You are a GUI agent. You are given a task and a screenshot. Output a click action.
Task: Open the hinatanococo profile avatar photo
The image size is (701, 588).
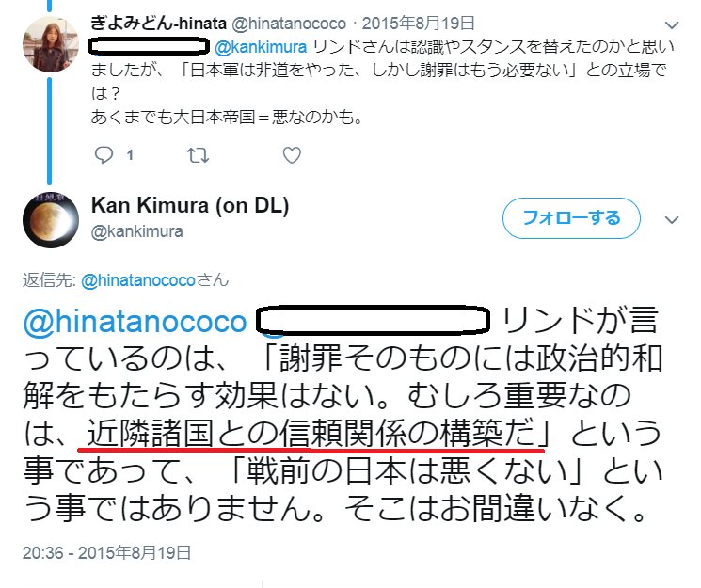tap(51, 44)
